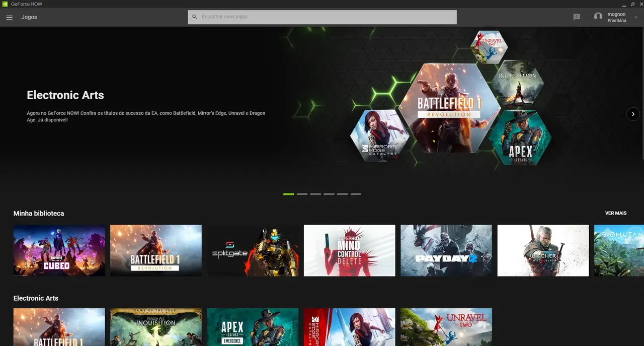
Task: Expand the account dropdown arrow
Action: point(636,18)
